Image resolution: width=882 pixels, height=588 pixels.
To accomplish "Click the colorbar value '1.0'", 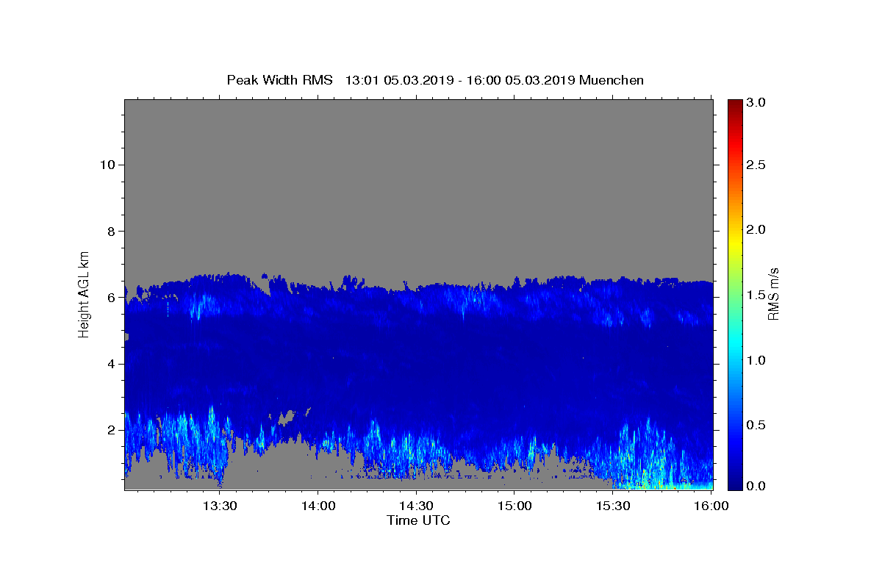I will pos(758,360).
